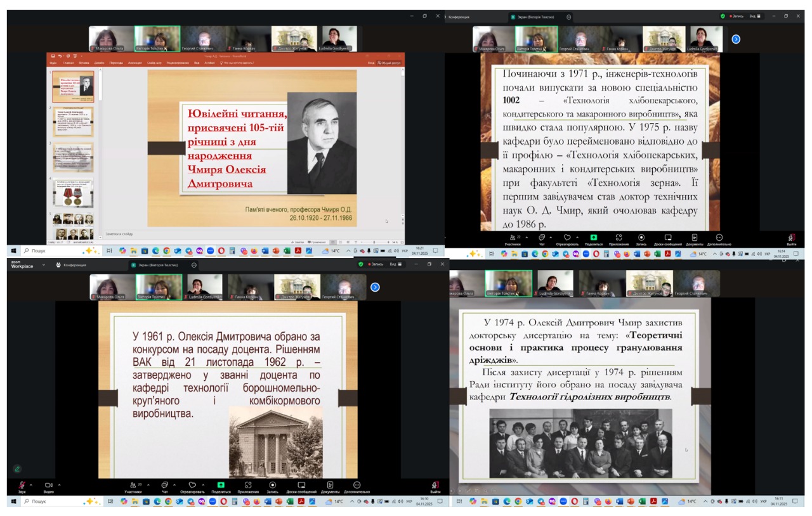
Task: Expand video options arrow beside Видео
Action: pyautogui.click(x=59, y=485)
